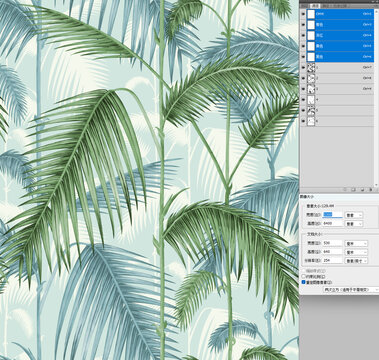The image size is (379, 360).
Task: Open the 两次立方 resample method dropdown
Action: coord(351,290)
